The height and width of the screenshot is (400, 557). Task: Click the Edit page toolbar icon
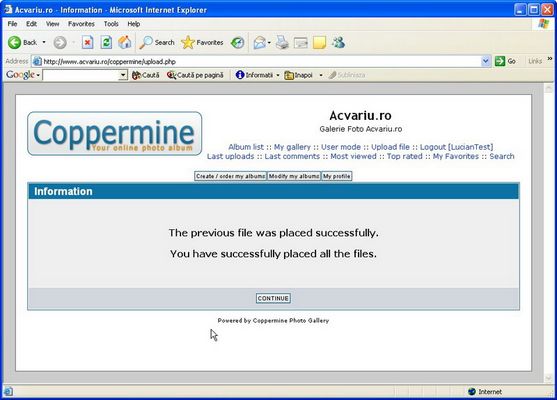301,43
